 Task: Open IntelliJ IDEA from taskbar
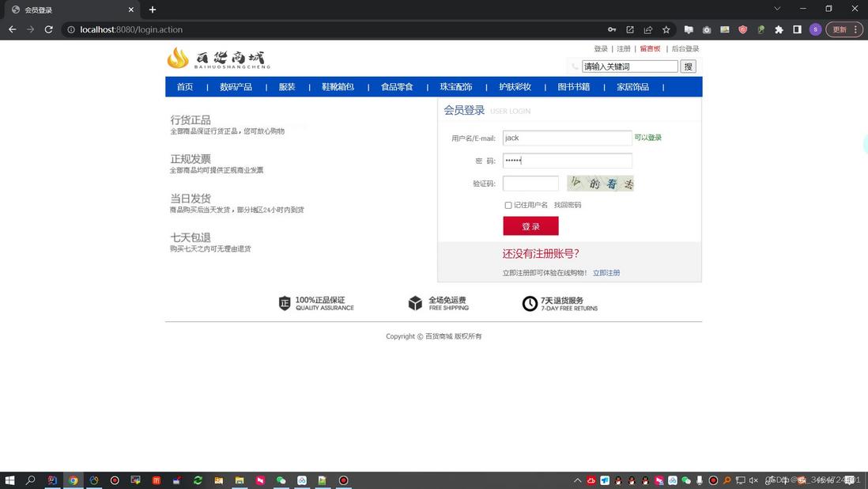click(x=52, y=480)
